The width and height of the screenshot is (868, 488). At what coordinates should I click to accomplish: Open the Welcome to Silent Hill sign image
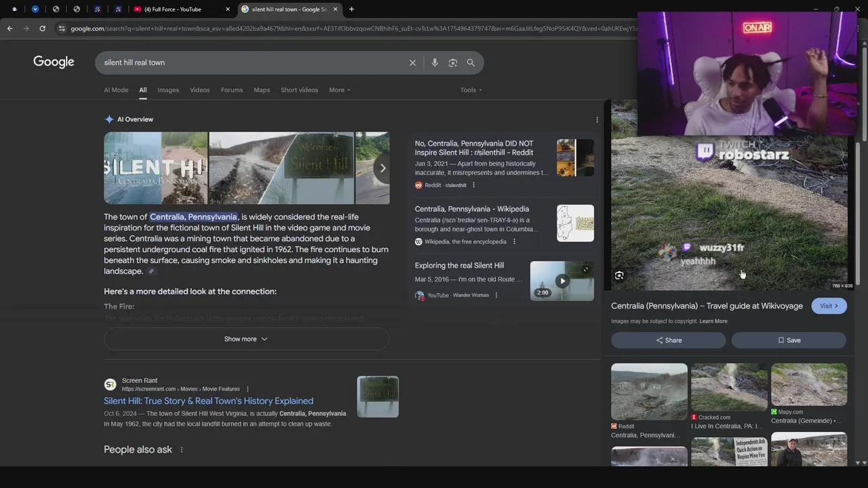[x=281, y=168]
